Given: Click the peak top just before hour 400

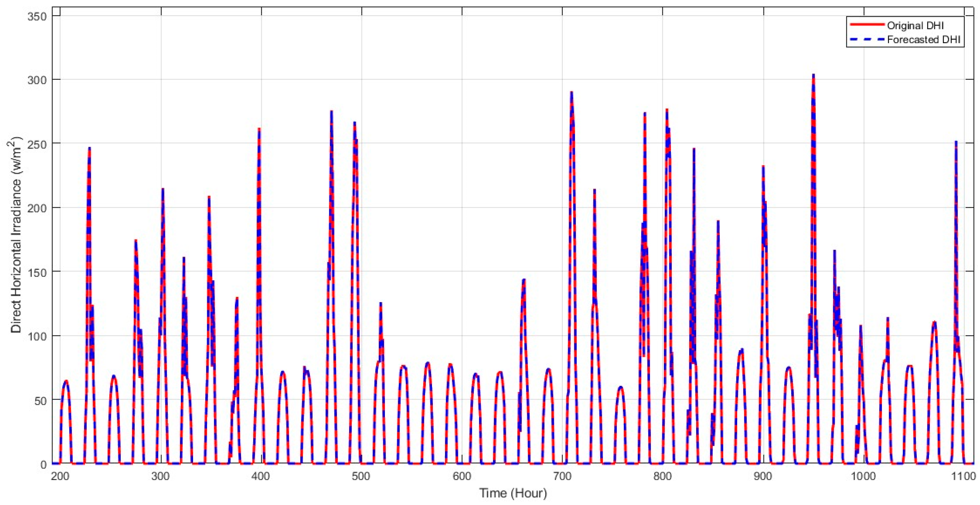Looking at the screenshot, I should pyautogui.click(x=259, y=129).
